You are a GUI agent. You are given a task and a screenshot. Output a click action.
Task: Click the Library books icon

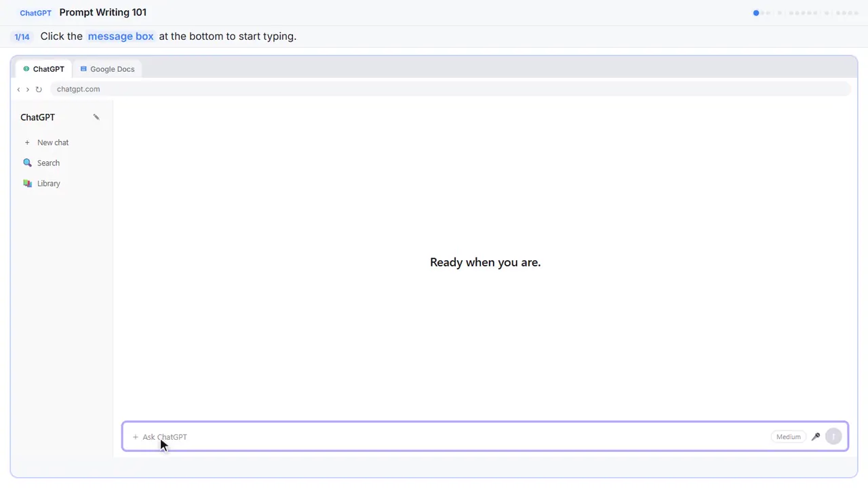(27, 184)
